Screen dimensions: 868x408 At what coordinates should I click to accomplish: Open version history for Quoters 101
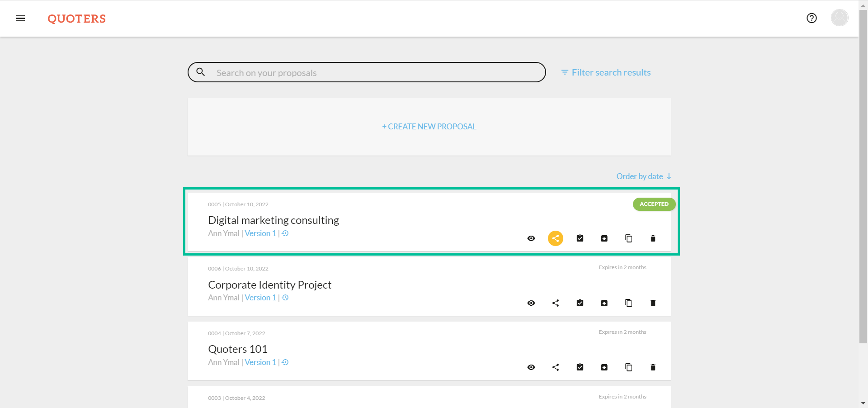point(285,362)
